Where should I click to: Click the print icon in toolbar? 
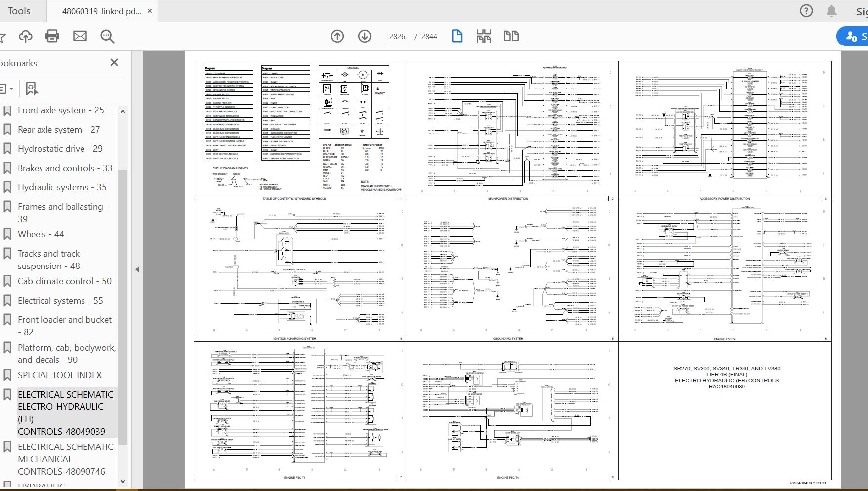click(x=52, y=36)
